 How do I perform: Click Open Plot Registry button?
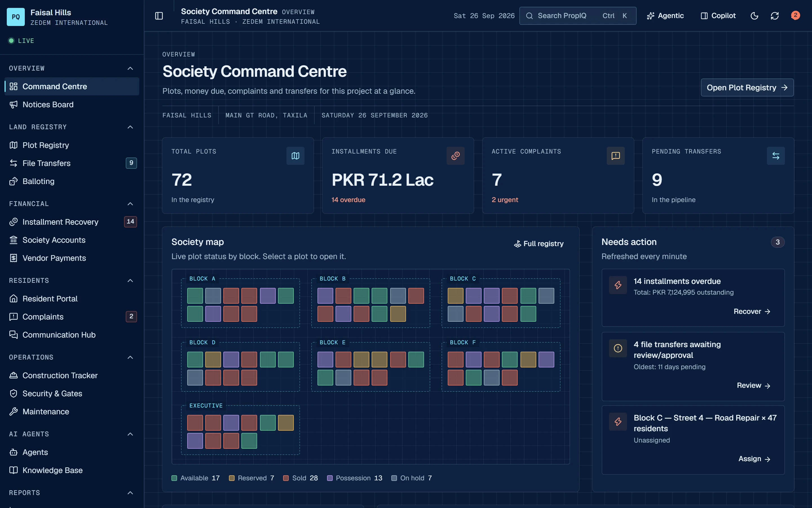click(747, 88)
